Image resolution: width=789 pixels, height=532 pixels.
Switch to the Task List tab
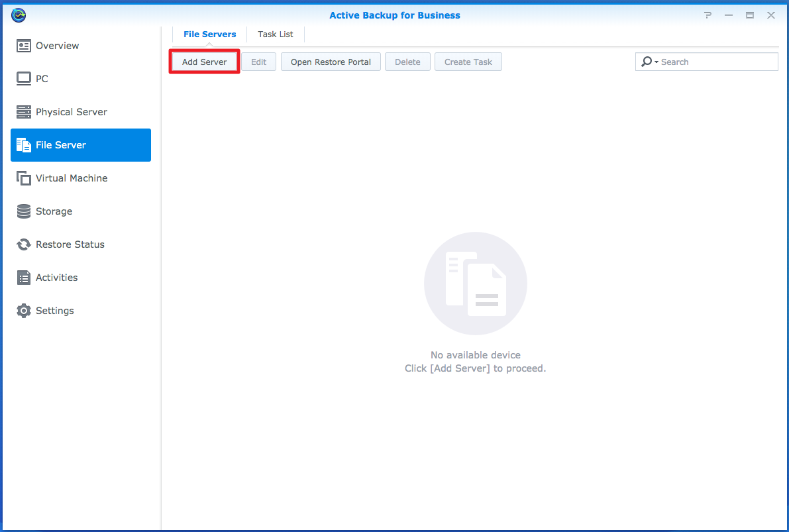tap(276, 34)
